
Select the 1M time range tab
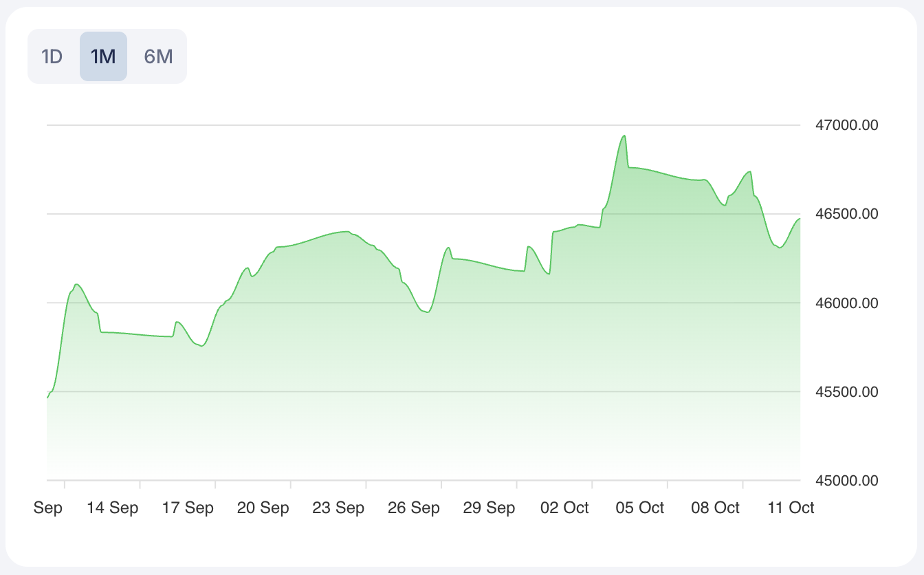[x=103, y=56]
